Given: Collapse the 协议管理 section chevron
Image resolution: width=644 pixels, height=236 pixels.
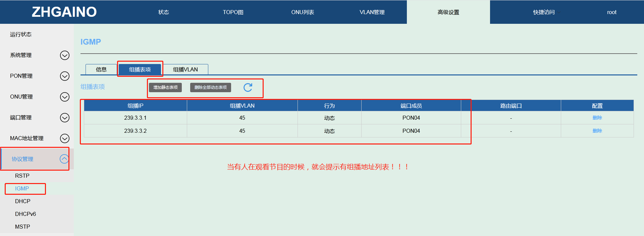Looking at the screenshot, I should (64, 159).
